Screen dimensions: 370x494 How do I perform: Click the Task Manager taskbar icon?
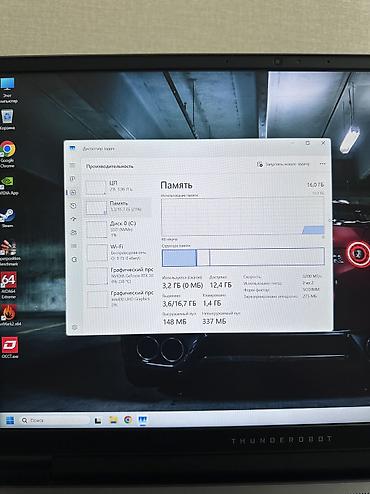143,420
